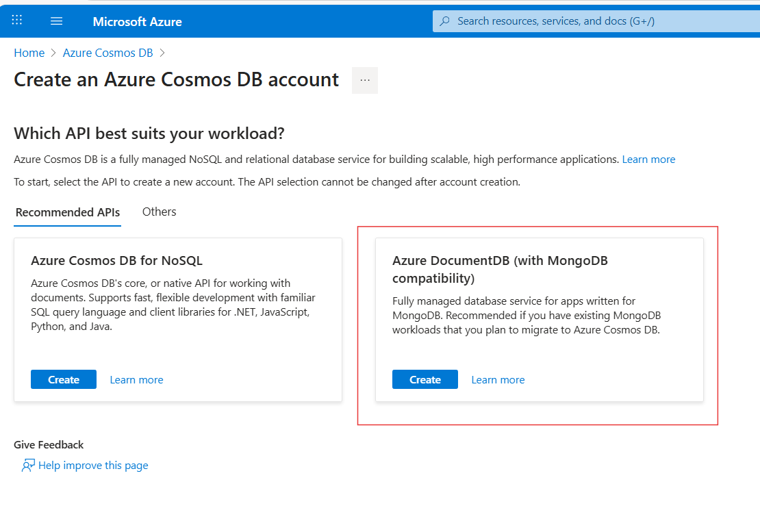Image resolution: width=760 pixels, height=532 pixels.
Task: Click the Help improve this page feedback icon
Action: tap(27, 466)
